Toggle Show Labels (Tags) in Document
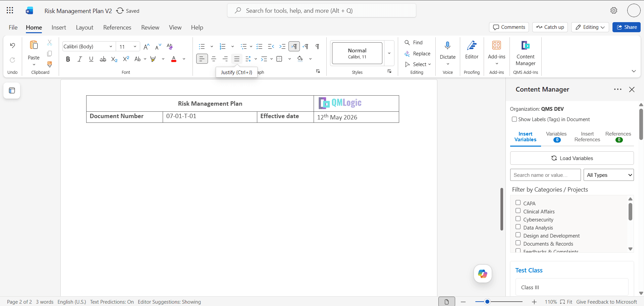Viewport: 644px width, 306px height. pyautogui.click(x=514, y=119)
